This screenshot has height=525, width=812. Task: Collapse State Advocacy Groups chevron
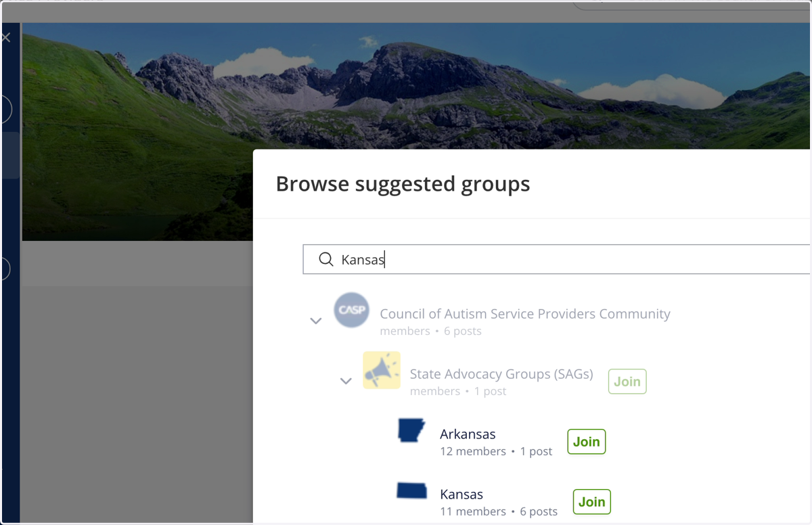pos(346,381)
